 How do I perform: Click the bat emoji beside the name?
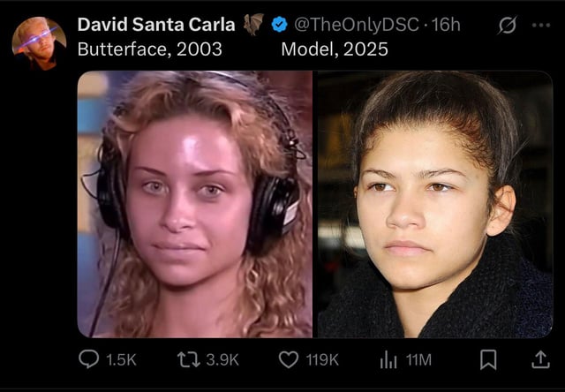(x=253, y=24)
